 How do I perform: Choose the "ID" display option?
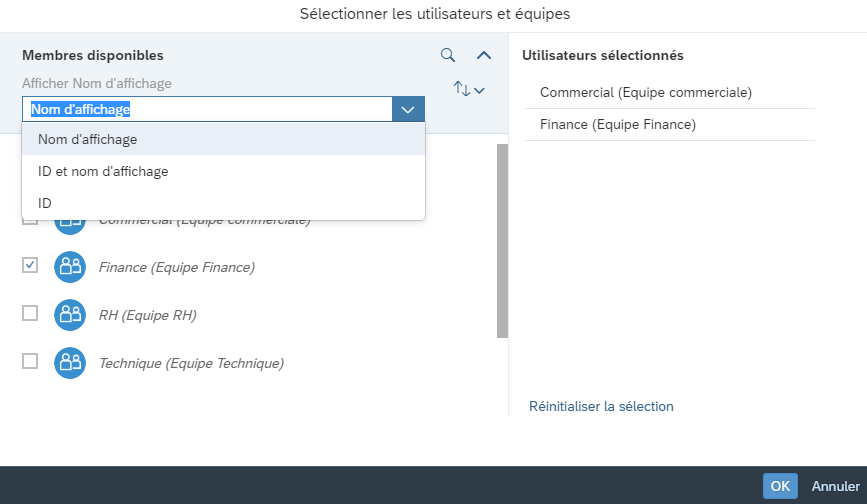[x=223, y=203]
